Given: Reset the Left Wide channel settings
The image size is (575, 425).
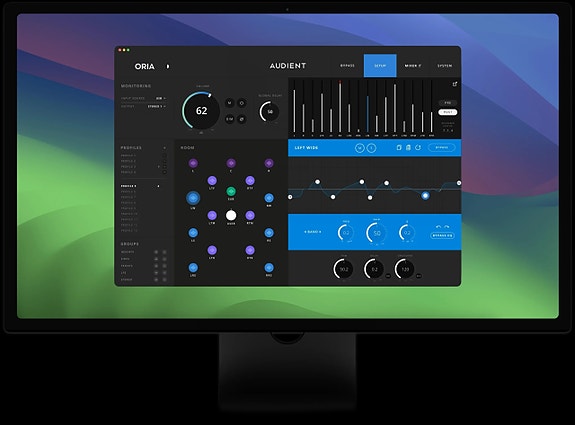Looking at the screenshot, I should coord(418,147).
